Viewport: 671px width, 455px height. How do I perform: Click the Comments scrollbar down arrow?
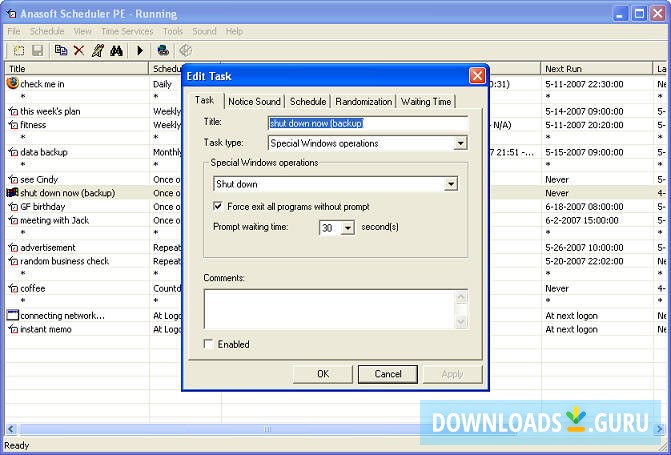[x=461, y=322]
